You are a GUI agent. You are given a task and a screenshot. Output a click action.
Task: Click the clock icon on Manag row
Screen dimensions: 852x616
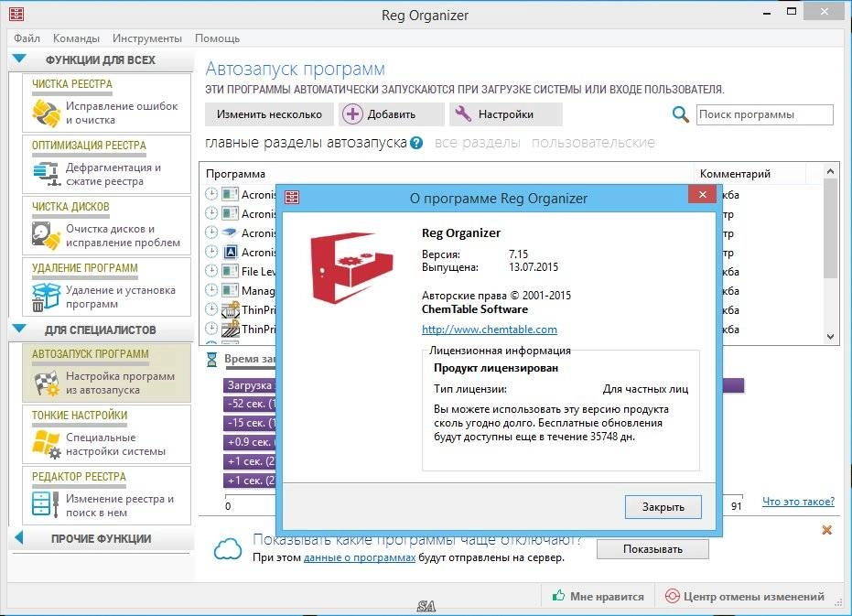coord(211,290)
